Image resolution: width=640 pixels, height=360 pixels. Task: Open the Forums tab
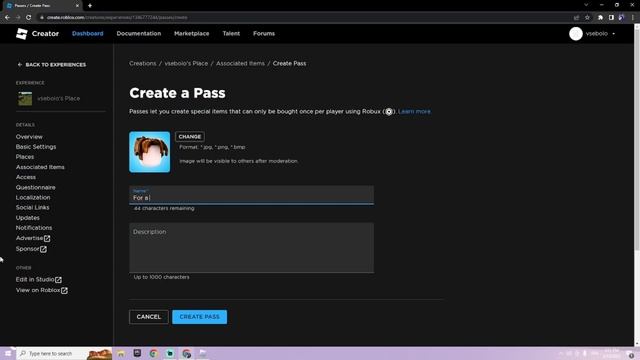[264, 33]
